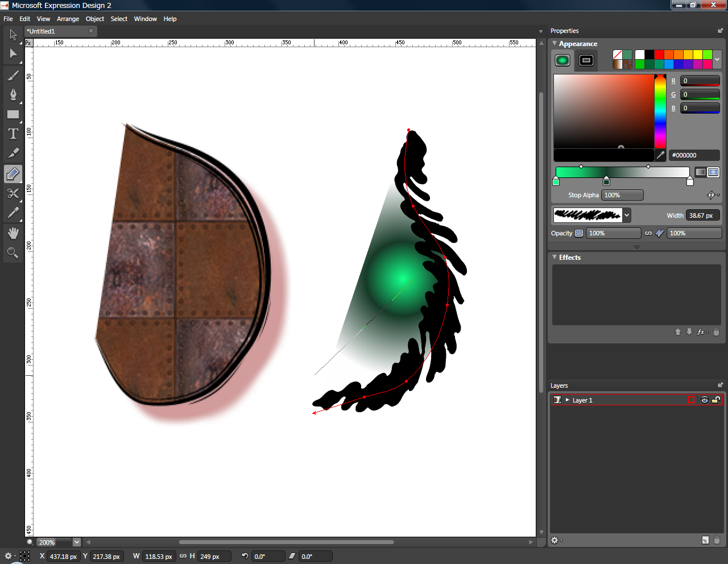Collapse the Appearance section

(x=555, y=43)
